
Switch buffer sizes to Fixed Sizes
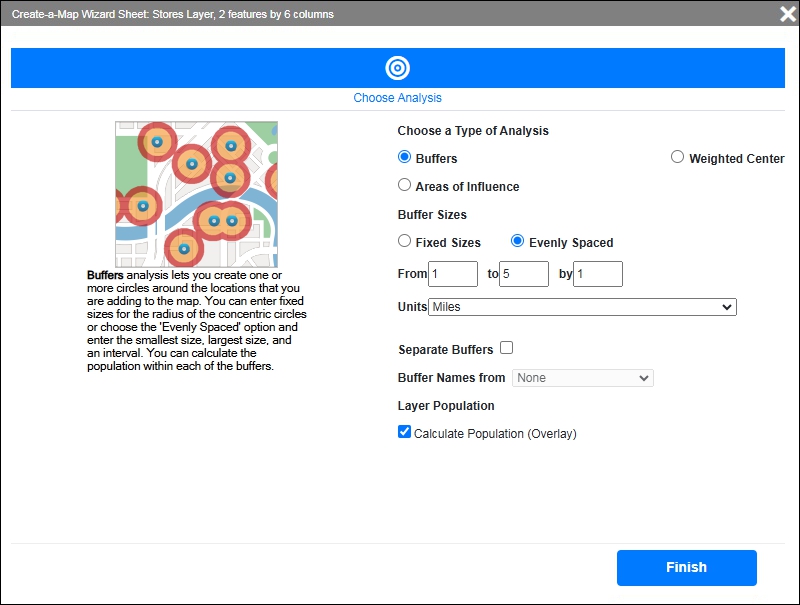coord(405,241)
